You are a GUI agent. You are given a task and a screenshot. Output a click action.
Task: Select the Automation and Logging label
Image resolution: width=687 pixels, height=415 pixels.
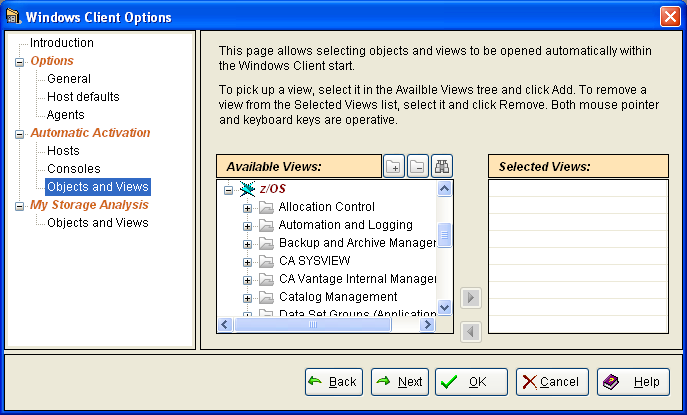[x=345, y=224]
